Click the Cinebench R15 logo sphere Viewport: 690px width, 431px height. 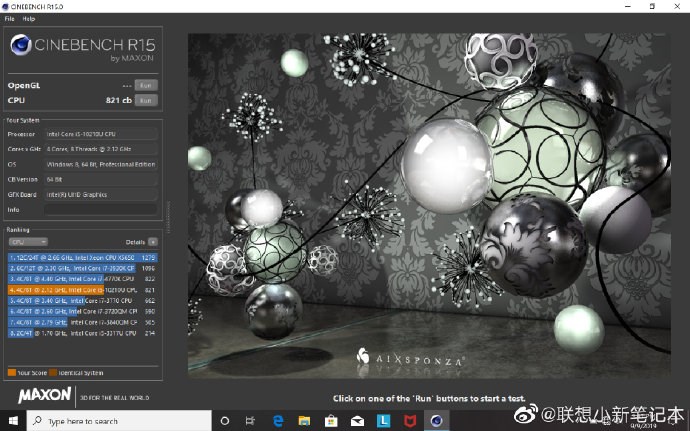(20, 45)
